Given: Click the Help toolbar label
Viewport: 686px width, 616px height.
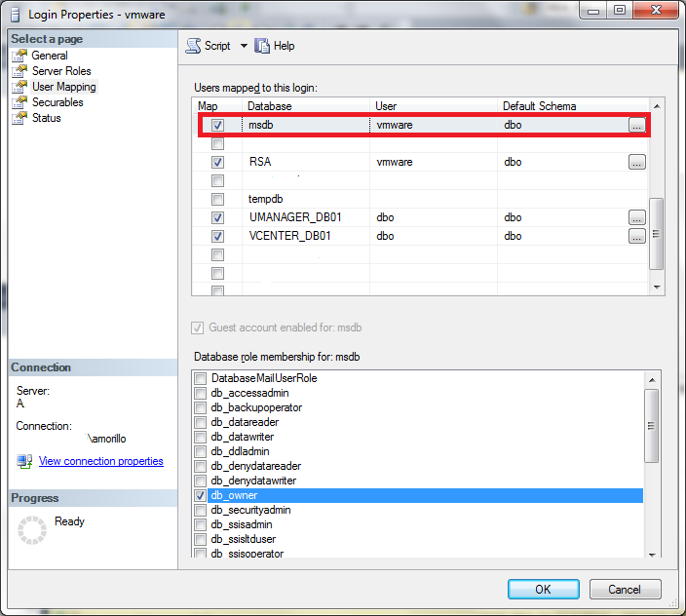Looking at the screenshot, I should (x=284, y=46).
